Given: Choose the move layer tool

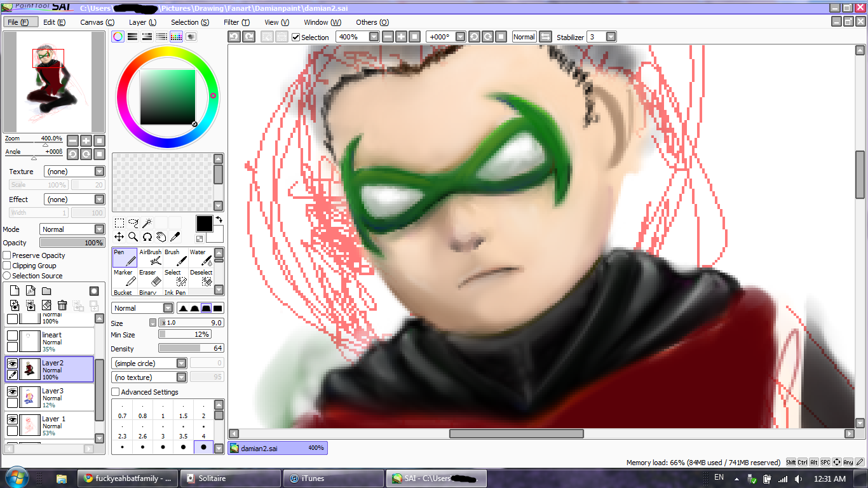Looking at the screenshot, I should [x=119, y=237].
